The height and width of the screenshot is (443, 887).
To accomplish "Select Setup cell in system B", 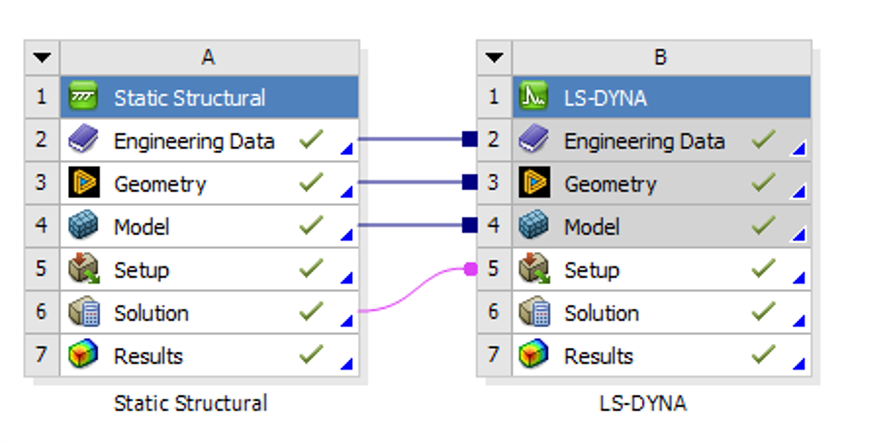I will (661, 269).
